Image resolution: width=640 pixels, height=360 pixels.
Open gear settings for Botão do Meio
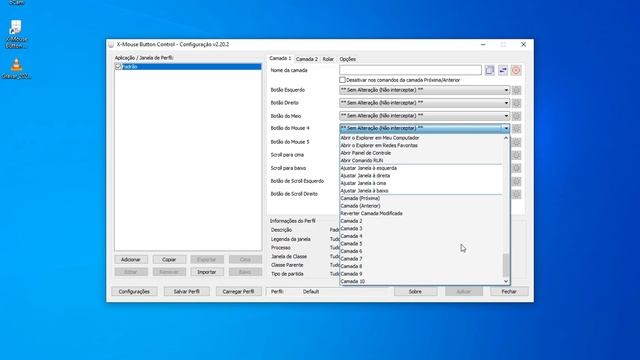point(516,116)
